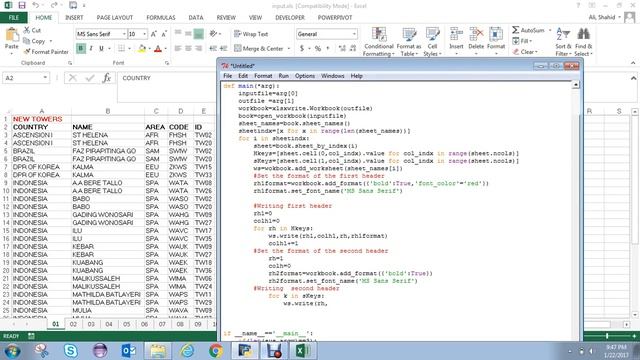Select worksheet tab 08
Viewport: 640px width, 360px height.
[x=180, y=324]
